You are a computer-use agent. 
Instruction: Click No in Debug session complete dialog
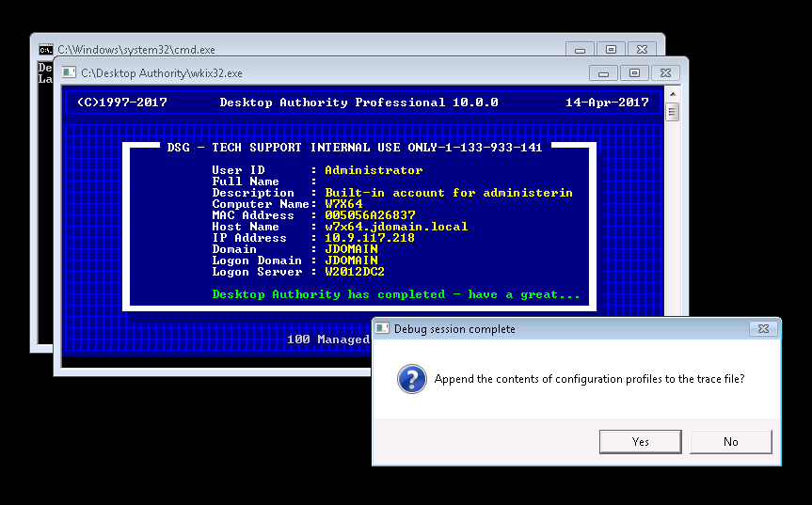[731, 441]
